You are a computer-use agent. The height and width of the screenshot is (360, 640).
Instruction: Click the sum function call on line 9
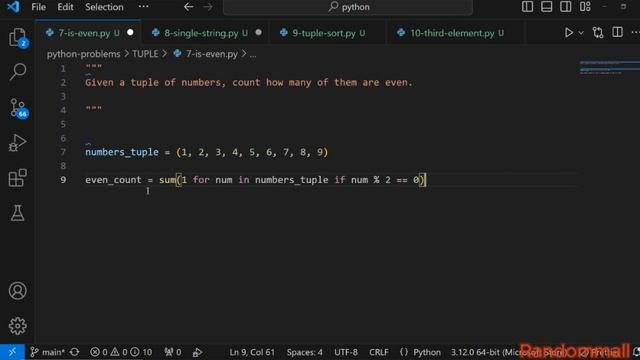(167, 180)
